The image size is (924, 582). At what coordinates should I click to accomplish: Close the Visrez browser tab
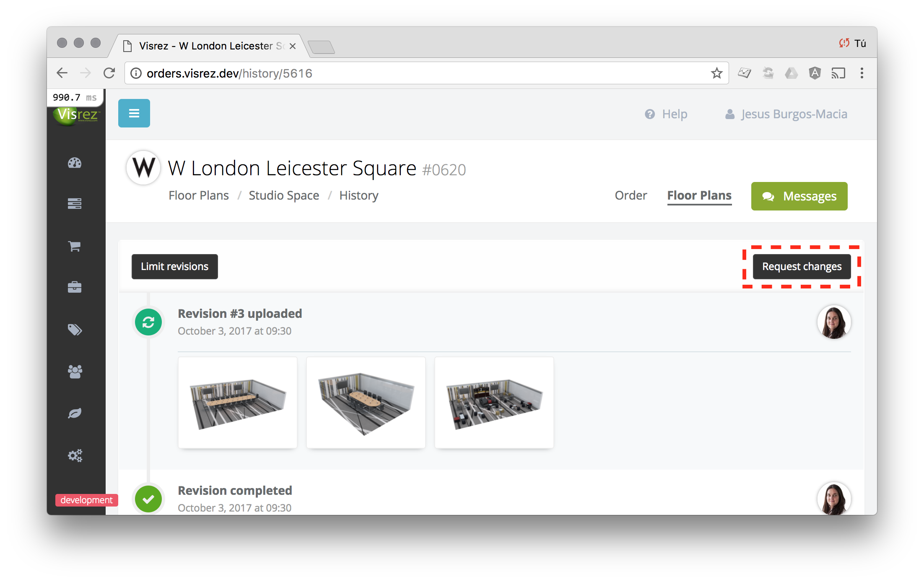click(293, 46)
